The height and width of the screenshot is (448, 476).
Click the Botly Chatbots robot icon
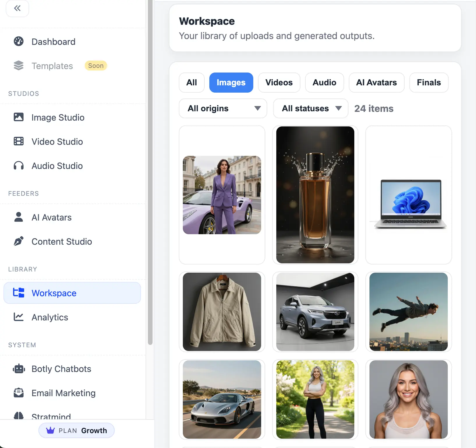click(19, 369)
